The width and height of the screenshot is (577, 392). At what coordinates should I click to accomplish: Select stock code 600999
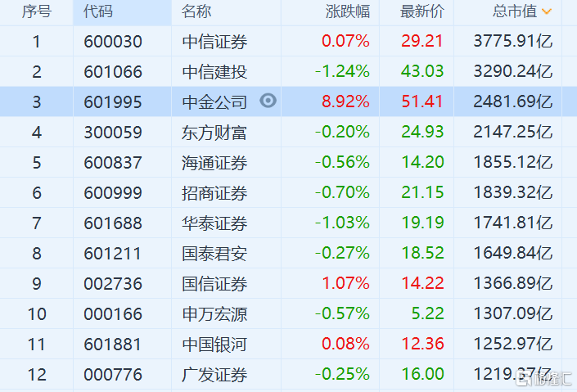click(x=113, y=193)
